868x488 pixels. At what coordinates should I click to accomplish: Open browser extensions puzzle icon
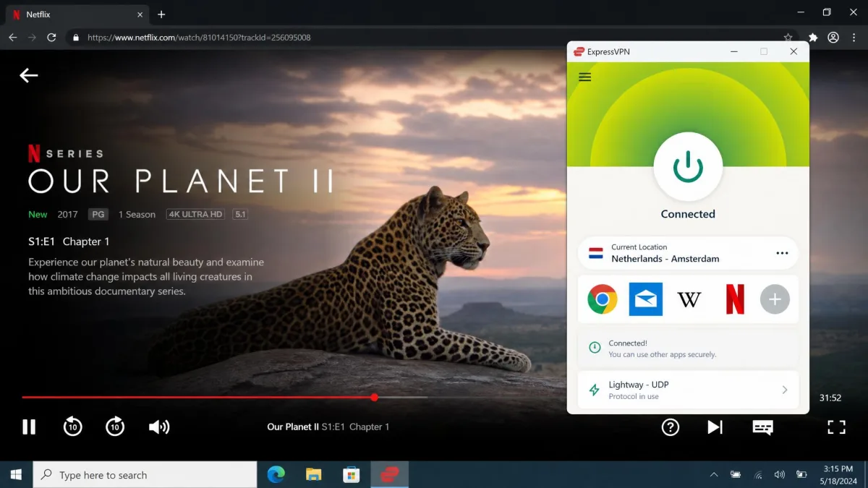pos(813,38)
